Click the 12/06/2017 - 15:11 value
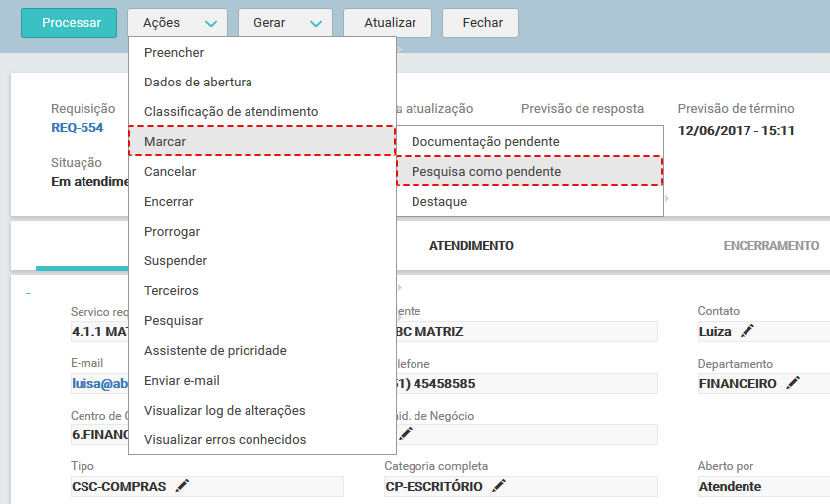Screen dimensions: 830x504 point(737,131)
